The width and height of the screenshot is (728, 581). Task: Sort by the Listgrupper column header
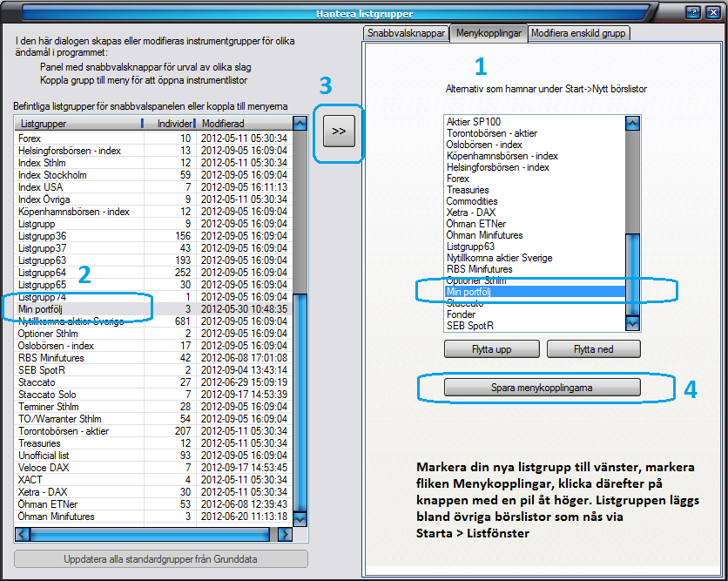tap(78, 125)
